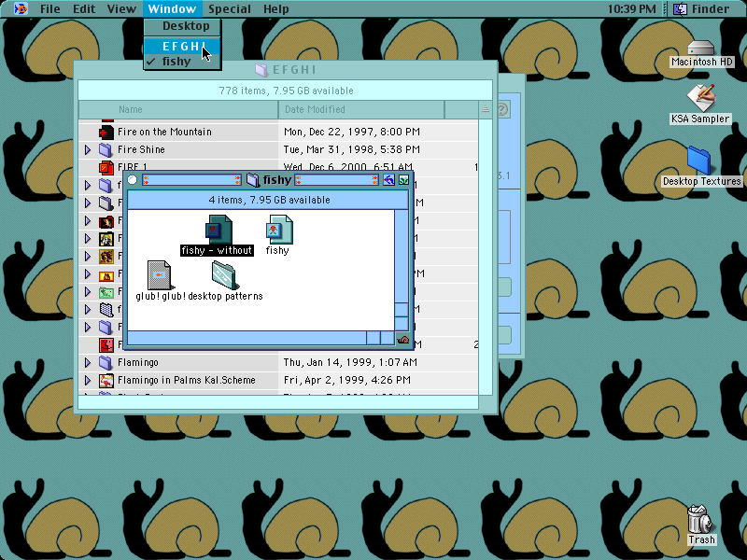747x560 pixels.
Task: Expand the row with the green landscape icon
Action: point(88,292)
